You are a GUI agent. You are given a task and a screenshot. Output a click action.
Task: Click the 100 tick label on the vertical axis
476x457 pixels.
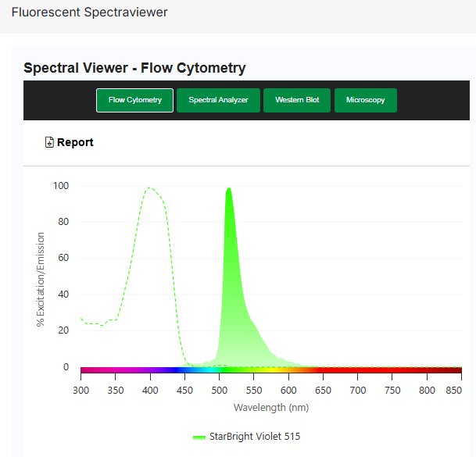(60, 186)
